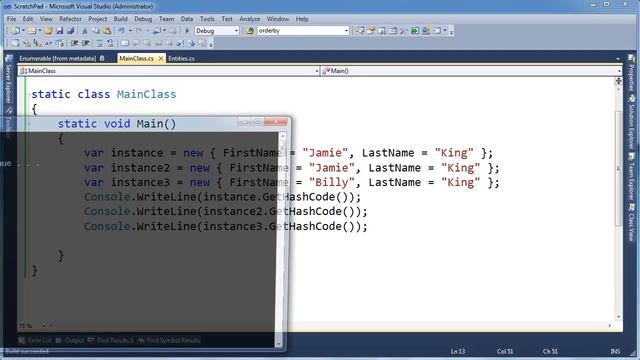The width and height of the screenshot is (640, 360).
Task: Click the "Billy" string literal in code
Action: click(332, 182)
